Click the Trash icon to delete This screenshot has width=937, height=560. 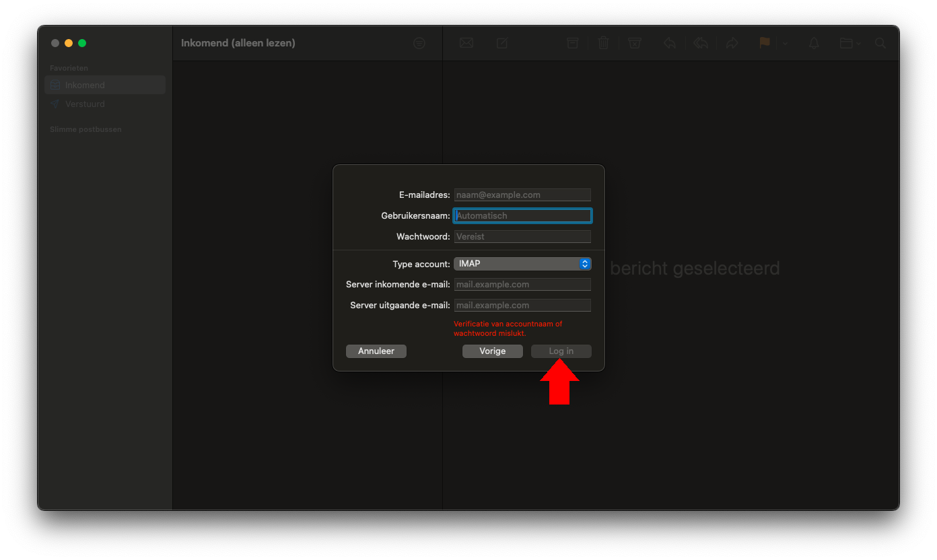coord(603,42)
